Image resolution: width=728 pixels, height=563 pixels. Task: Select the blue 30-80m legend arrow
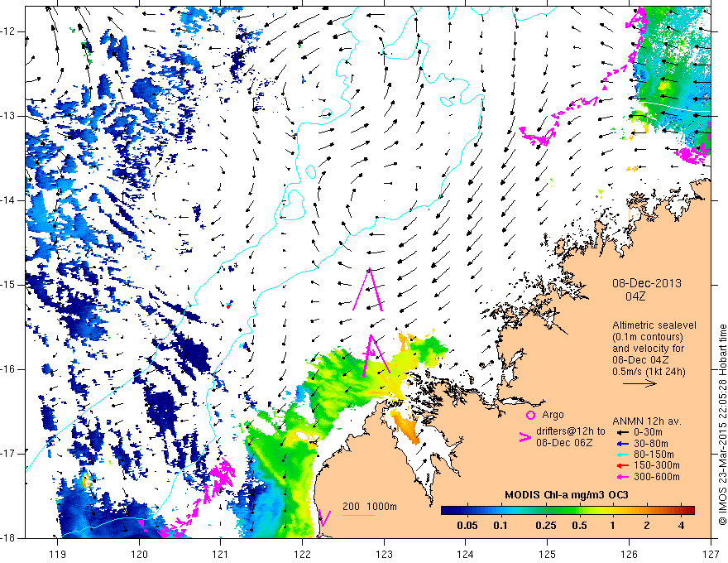(x=622, y=443)
